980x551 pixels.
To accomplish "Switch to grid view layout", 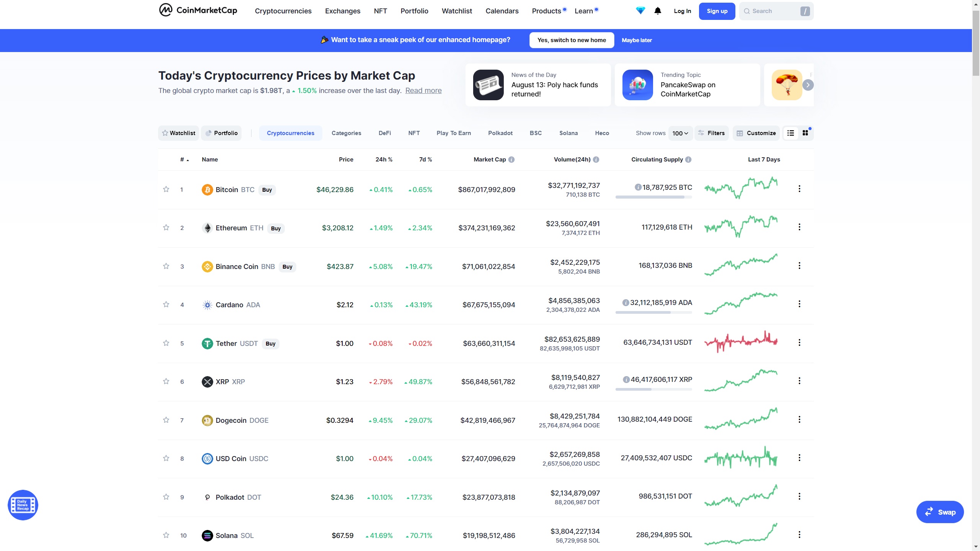I will point(805,133).
